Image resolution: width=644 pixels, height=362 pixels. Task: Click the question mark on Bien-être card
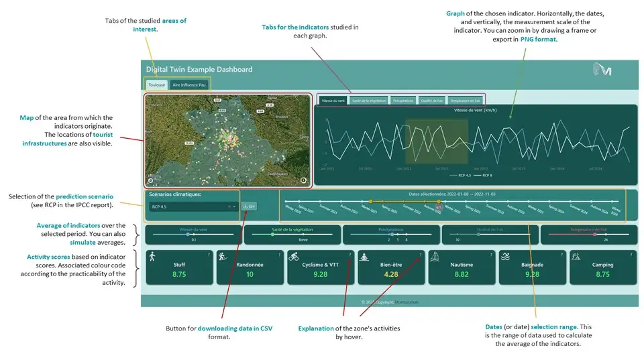pos(420,255)
